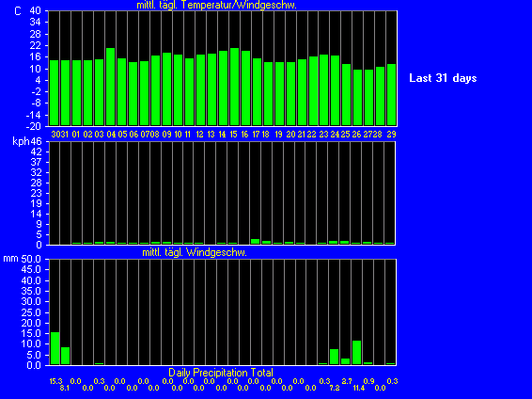The width and height of the screenshot is (532, 399).
Task: Click the wind speed bar for day 17
Action: pyautogui.click(x=255, y=242)
